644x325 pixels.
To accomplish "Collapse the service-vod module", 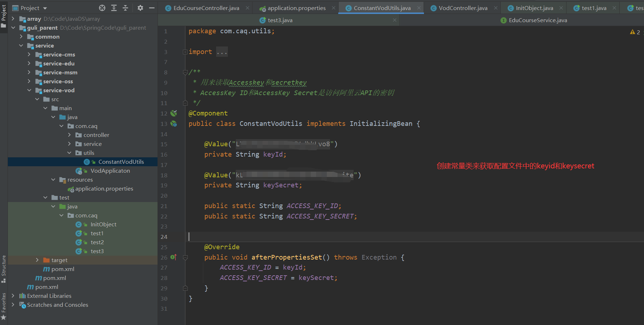I will point(29,90).
